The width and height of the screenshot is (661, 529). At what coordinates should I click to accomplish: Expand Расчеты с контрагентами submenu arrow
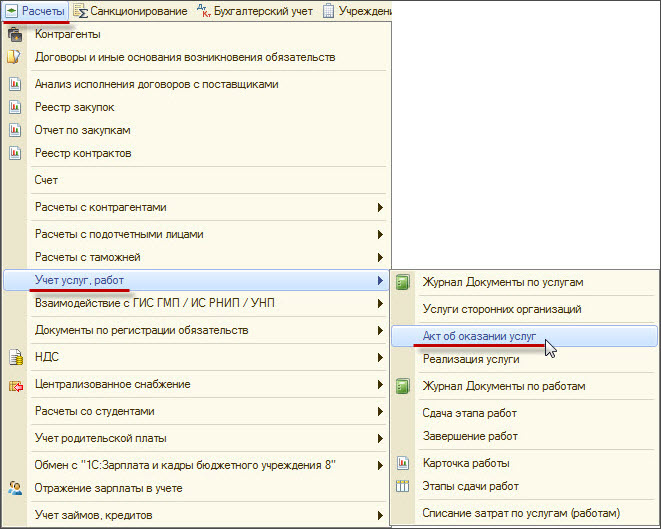(x=380, y=207)
